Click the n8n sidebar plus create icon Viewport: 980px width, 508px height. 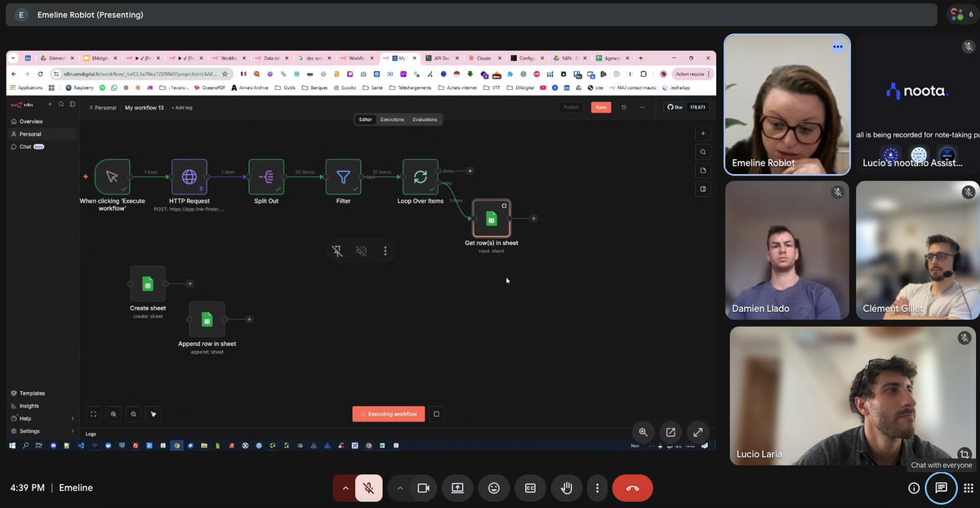tap(49, 105)
